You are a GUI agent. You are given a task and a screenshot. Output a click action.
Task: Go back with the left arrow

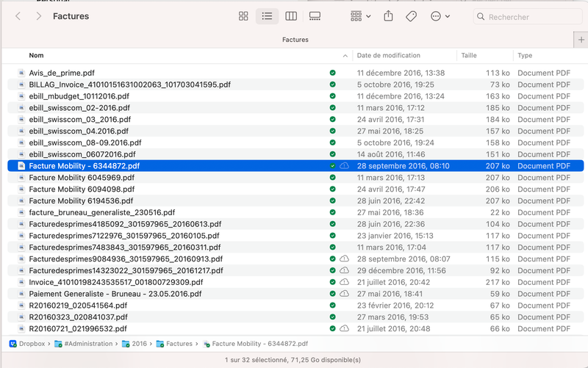coord(18,16)
